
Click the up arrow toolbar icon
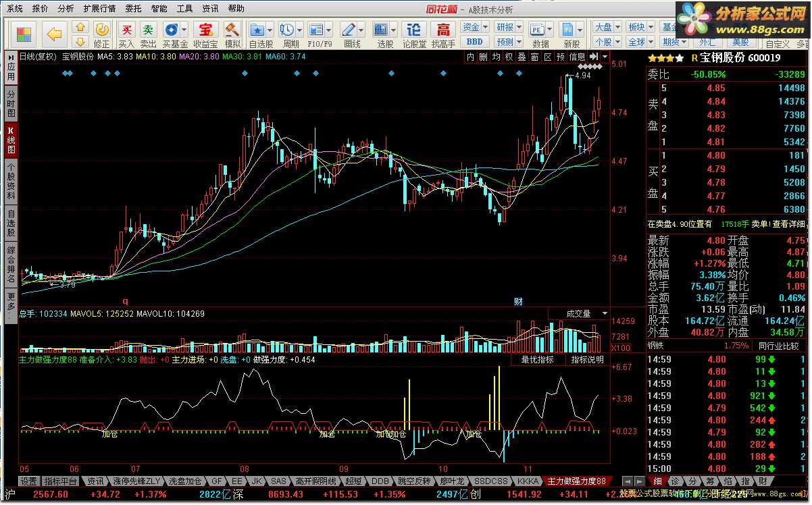tap(80, 28)
